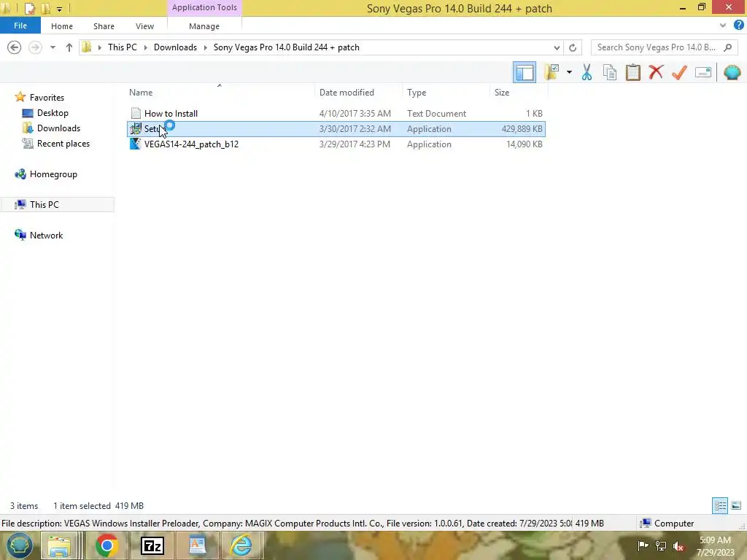The image size is (747, 560).
Task: Click Downloads in the address bar path
Action: pyautogui.click(x=175, y=47)
